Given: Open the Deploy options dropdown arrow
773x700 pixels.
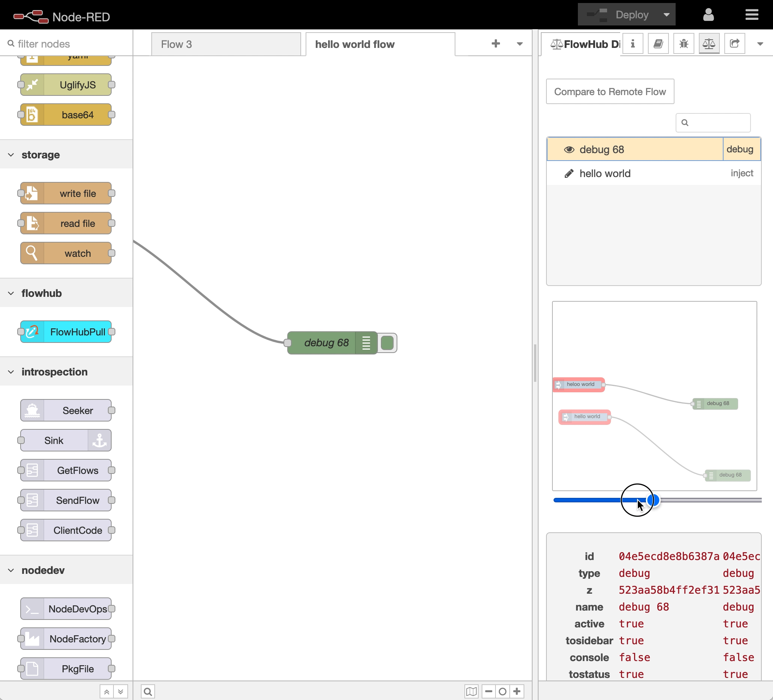Looking at the screenshot, I should (666, 15).
